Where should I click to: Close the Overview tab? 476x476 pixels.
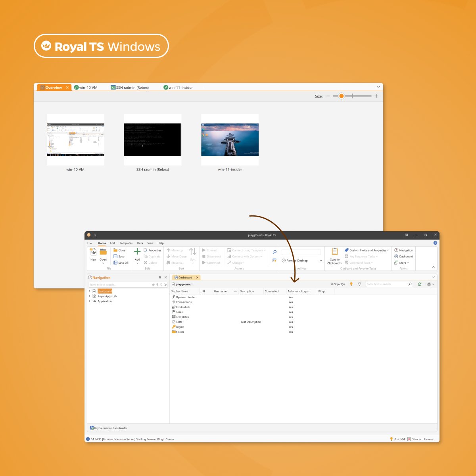67,88
